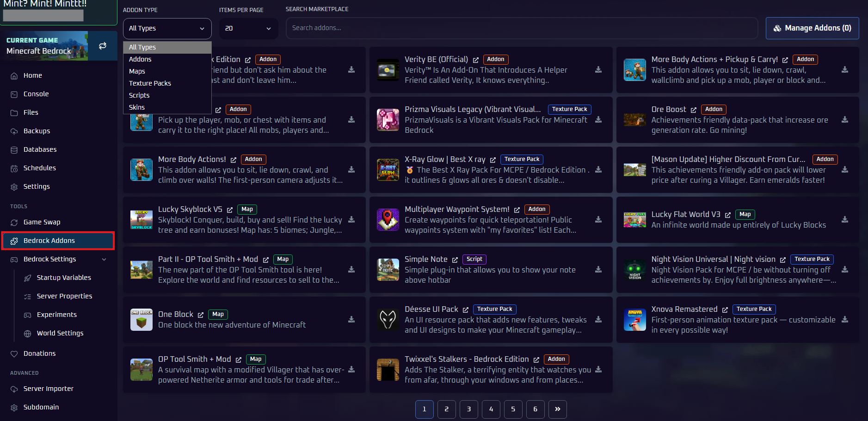Open external link for Ore Boost

(x=694, y=110)
